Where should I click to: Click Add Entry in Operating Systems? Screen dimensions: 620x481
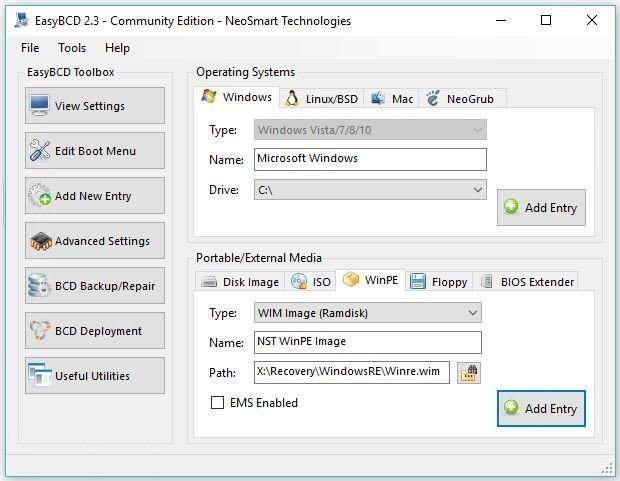tap(541, 208)
